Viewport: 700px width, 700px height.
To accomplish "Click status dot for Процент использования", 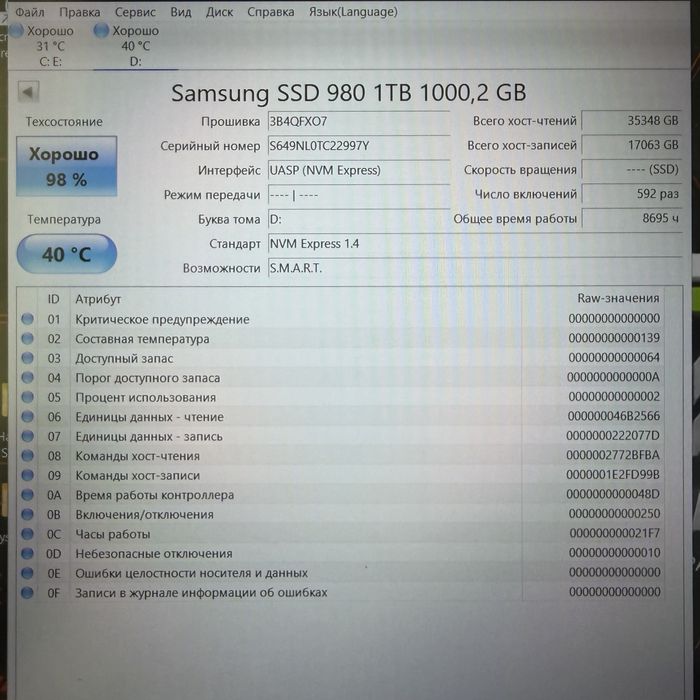I will [x=27, y=397].
